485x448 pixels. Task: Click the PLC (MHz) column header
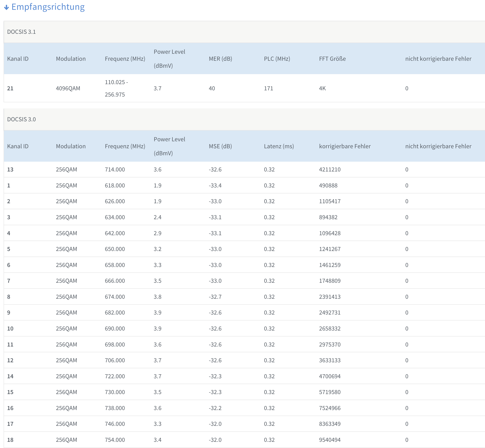(277, 59)
